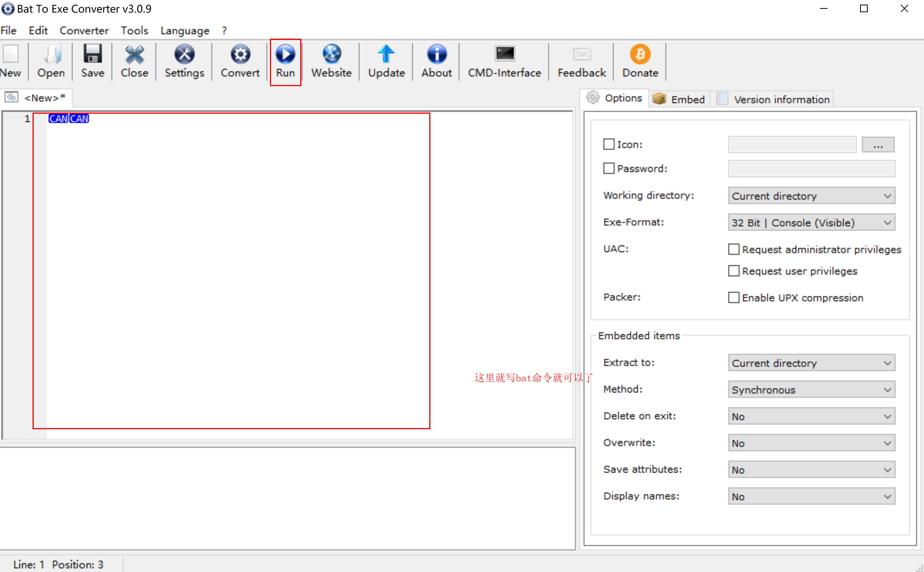Open the Website globe icon
This screenshot has width=924, height=572.
coord(331,55)
